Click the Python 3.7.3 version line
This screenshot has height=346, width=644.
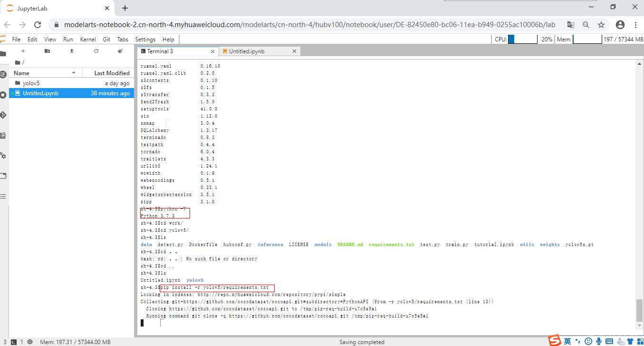click(157, 216)
